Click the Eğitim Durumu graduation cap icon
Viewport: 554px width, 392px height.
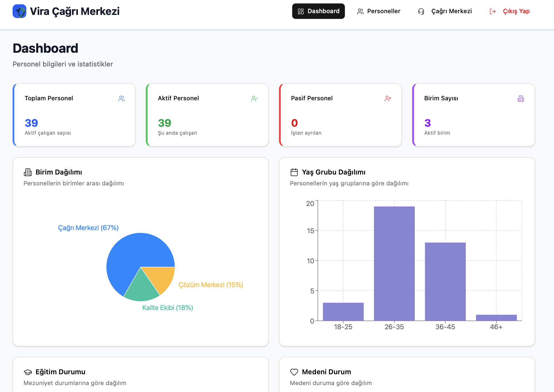click(28, 372)
